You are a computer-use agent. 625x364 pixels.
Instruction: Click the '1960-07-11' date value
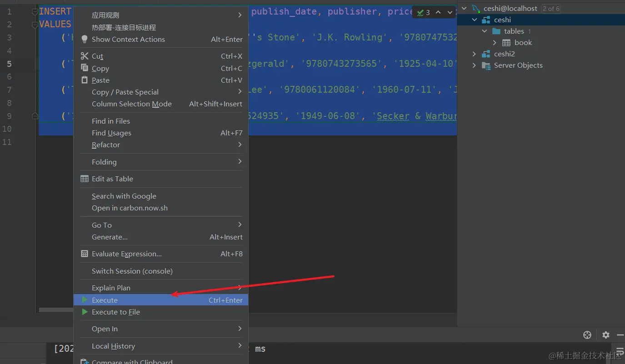[404, 90]
